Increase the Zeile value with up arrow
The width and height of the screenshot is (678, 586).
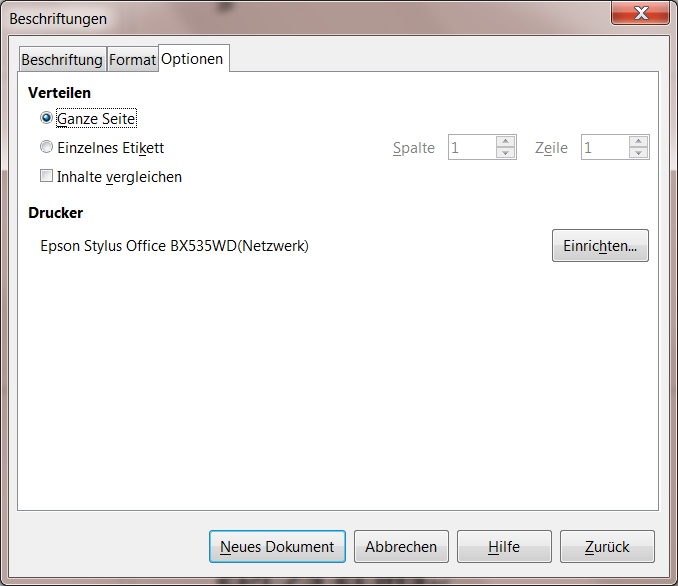(x=639, y=141)
